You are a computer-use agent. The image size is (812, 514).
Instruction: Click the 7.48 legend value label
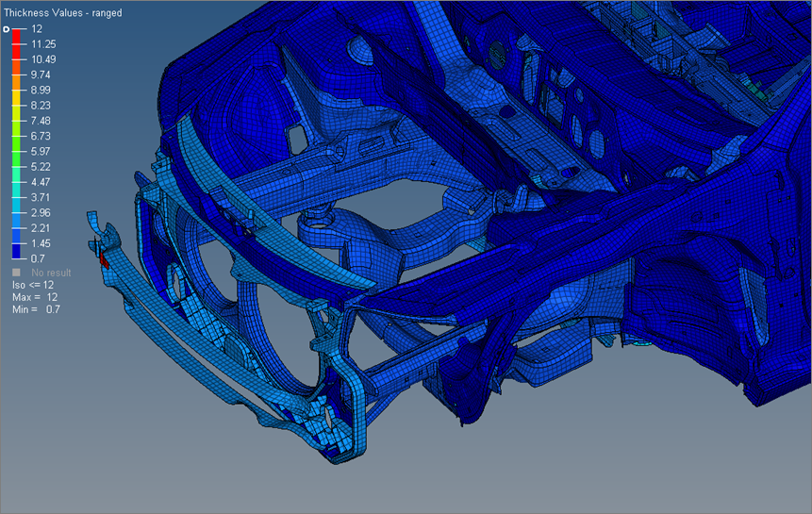(x=41, y=121)
